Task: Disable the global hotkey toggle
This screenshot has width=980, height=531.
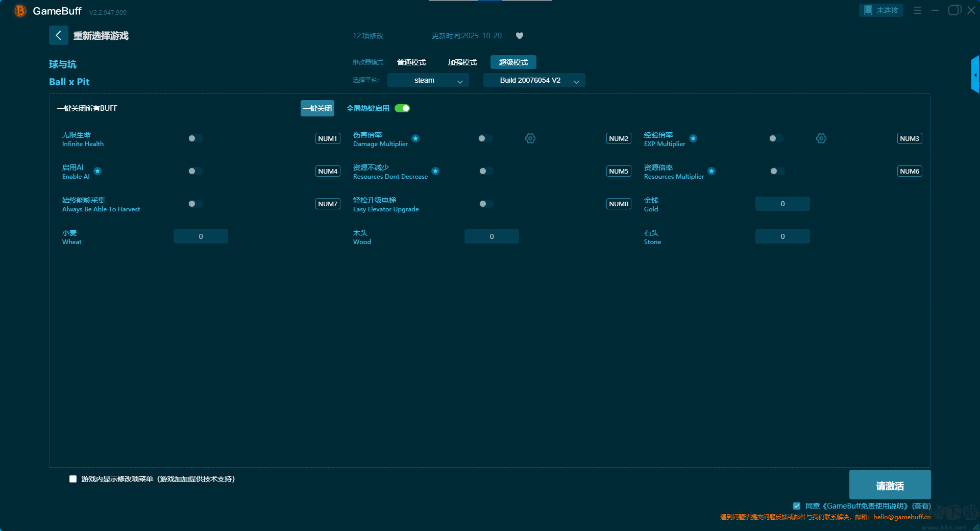Action: pos(402,108)
